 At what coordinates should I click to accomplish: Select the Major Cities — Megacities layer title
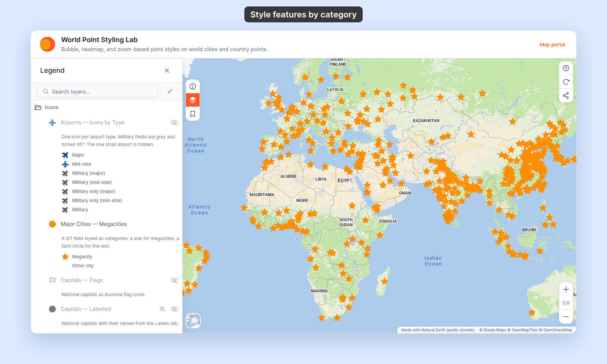pos(94,224)
